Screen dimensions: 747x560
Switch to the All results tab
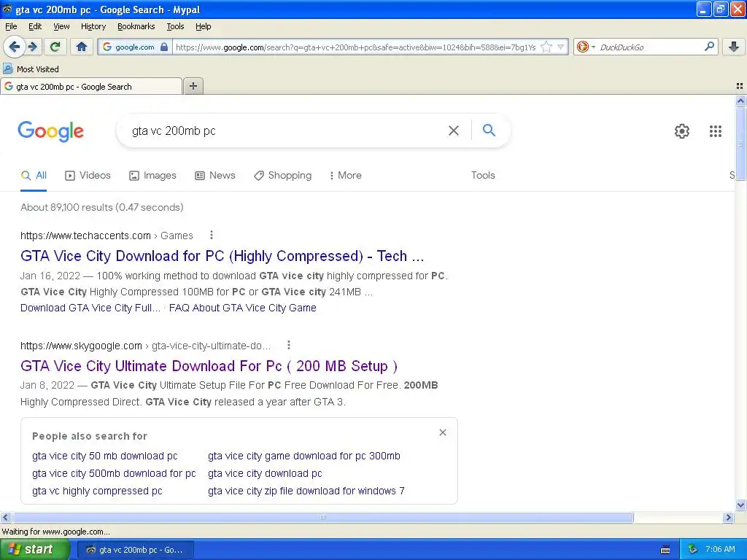pyautogui.click(x=34, y=175)
